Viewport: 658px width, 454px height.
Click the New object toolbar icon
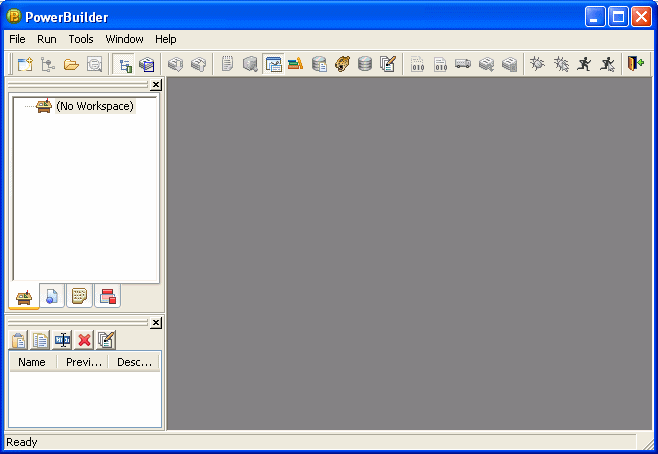click(25, 64)
